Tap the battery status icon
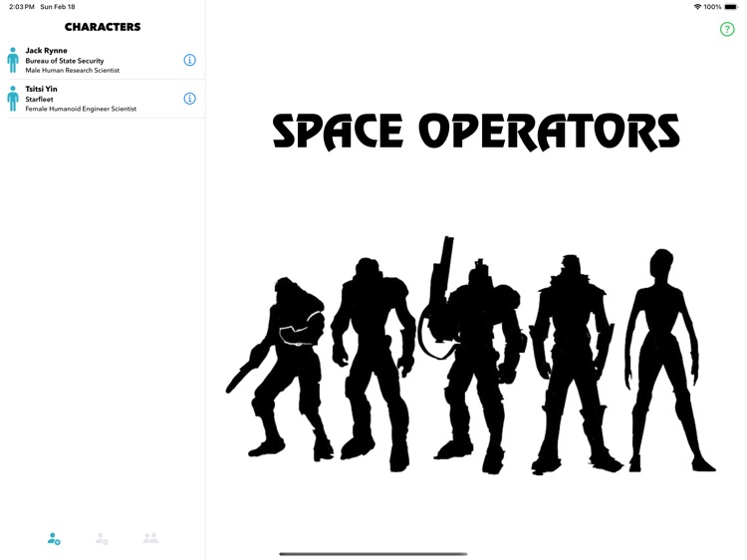Screen dimensions: 747x560 (x=731, y=7)
